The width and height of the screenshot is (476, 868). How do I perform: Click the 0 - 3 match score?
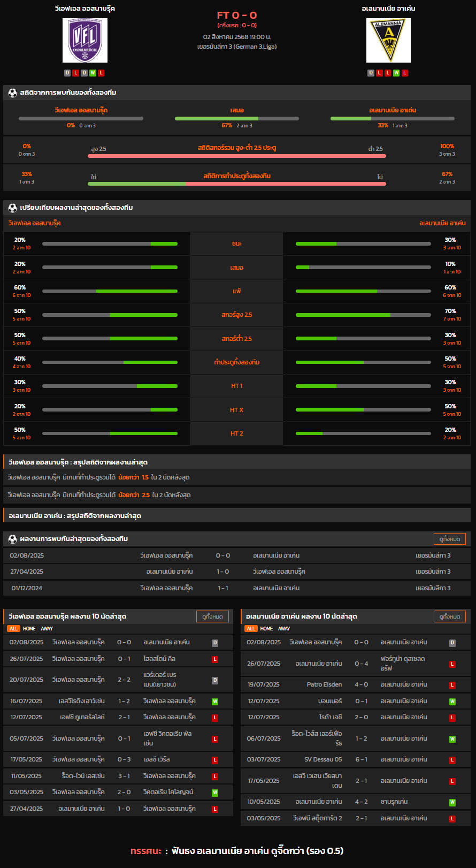tap(124, 759)
